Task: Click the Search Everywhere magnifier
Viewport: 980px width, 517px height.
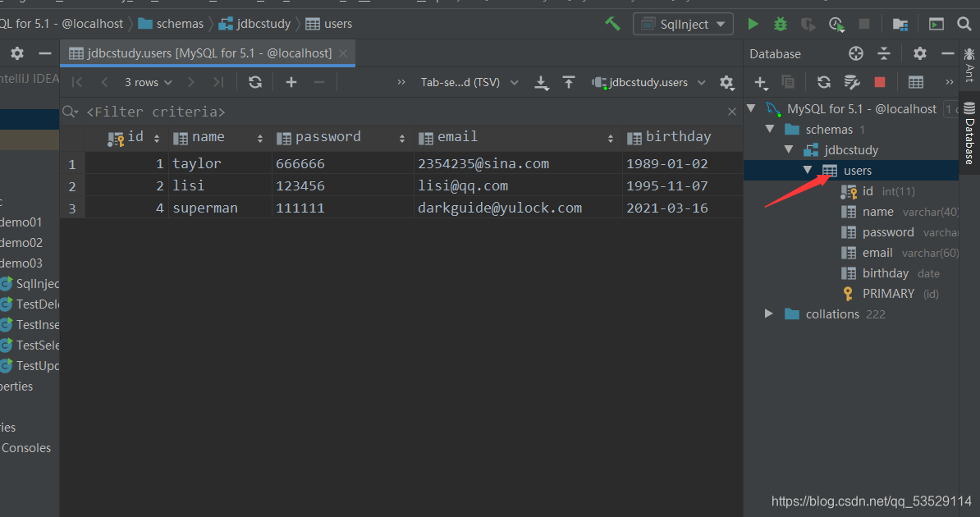Action: [964, 24]
